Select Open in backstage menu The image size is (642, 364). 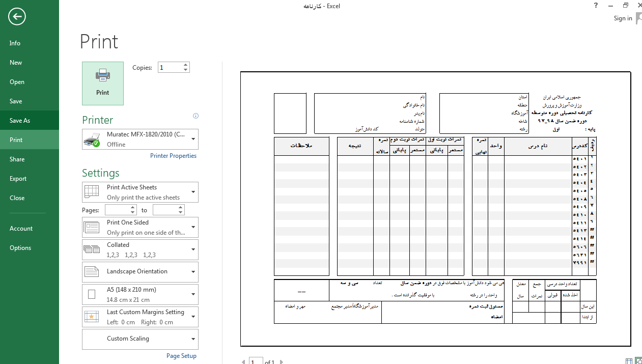coord(30,82)
